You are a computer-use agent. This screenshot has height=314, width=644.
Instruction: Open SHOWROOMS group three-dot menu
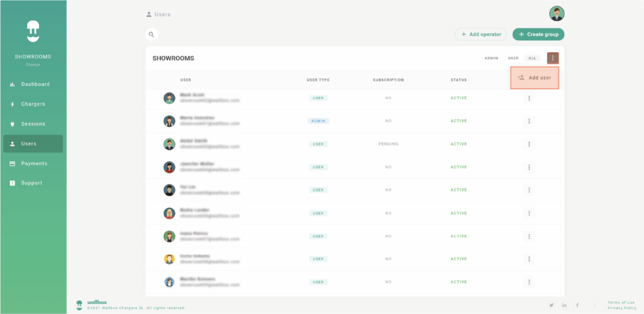(x=553, y=58)
